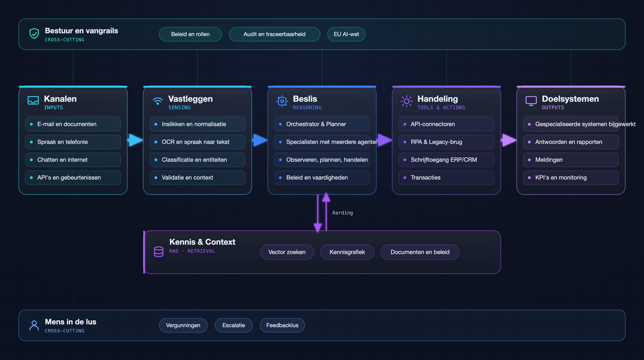Screen dimensions: 644x360
Task: Select the Spraak en telefonie item
Action: pos(73,142)
